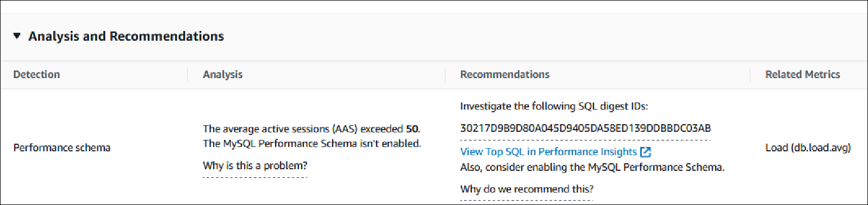Click consider enabling MySQL Performance Schema text
This screenshot has height=205, width=868.
(592, 168)
